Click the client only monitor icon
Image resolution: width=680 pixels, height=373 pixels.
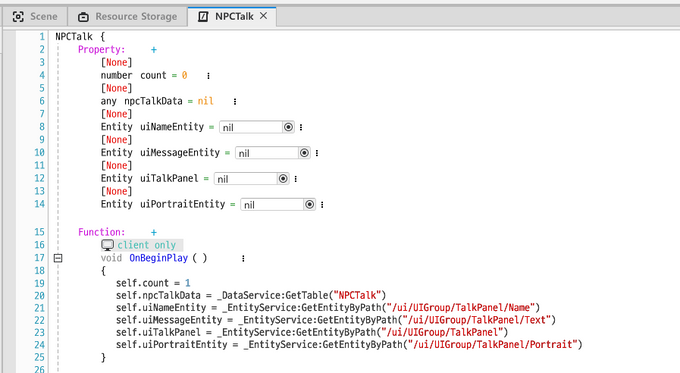click(108, 245)
